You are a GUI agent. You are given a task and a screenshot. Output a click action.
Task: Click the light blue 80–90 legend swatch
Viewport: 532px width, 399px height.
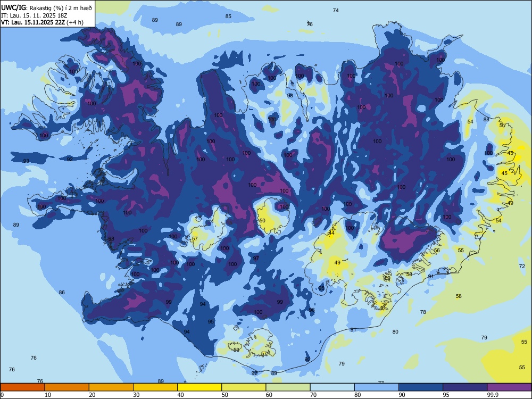pos(377,387)
